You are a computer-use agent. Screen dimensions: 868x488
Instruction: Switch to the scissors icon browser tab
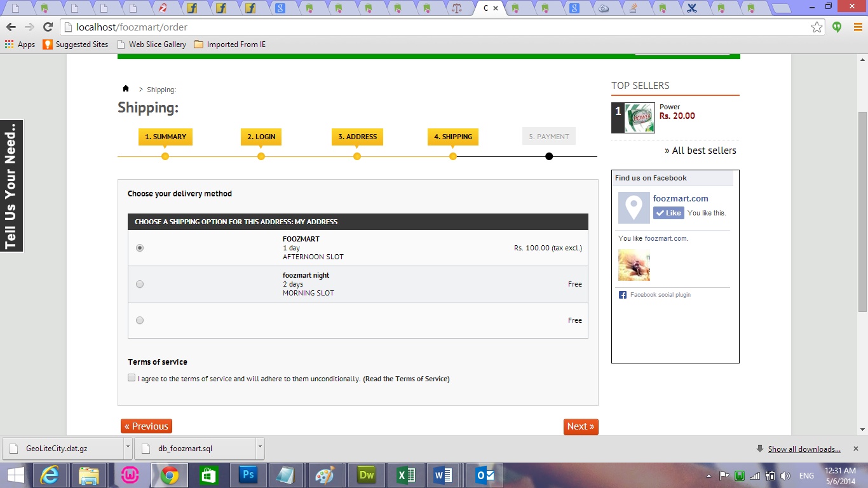tap(692, 9)
